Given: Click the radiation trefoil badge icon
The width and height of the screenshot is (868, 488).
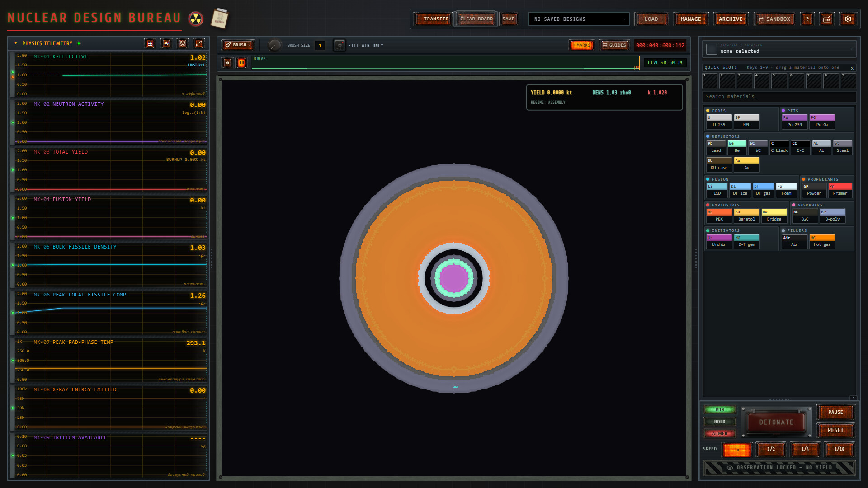Looking at the screenshot, I should (x=196, y=19).
